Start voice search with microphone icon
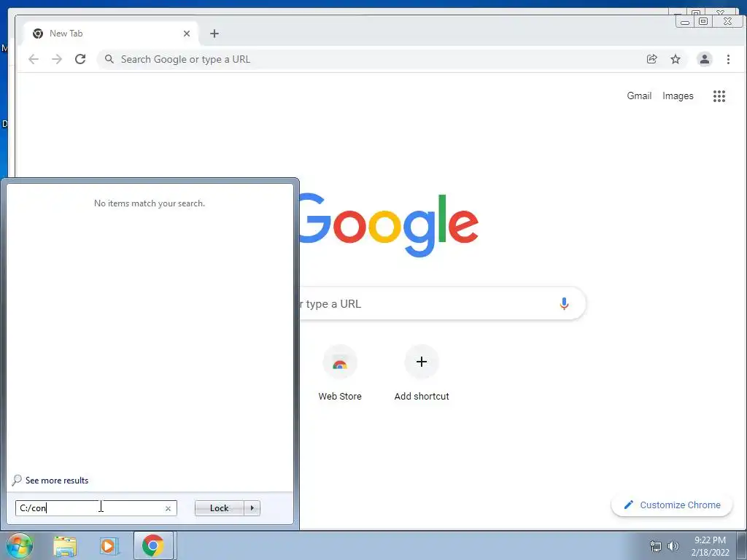This screenshot has height=560, width=747. (564, 303)
